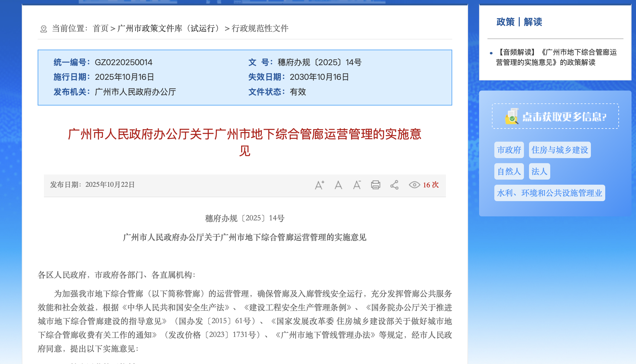Click the 16 次 view count text

pos(431,185)
